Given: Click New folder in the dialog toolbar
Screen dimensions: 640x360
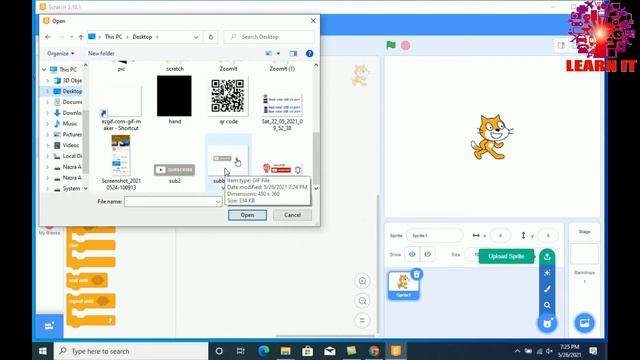Looking at the screenshot, I should pyautogui.click(x=101, y=53).
